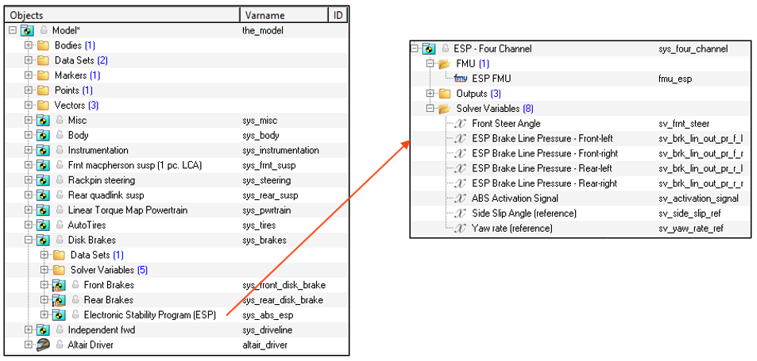This screenshot has width=757, height=361.
Task: Expand the Bodies folder node
Action: (28, 45)
